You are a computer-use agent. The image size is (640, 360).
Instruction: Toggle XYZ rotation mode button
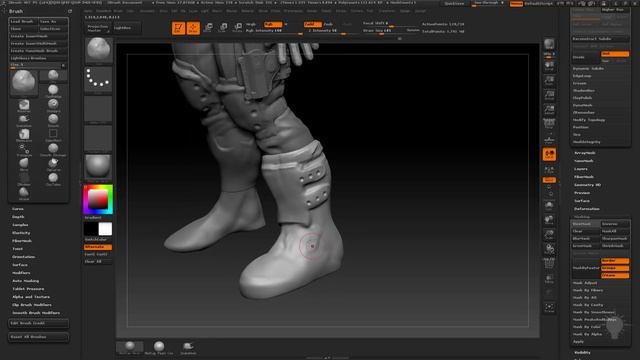pos(549,180)
